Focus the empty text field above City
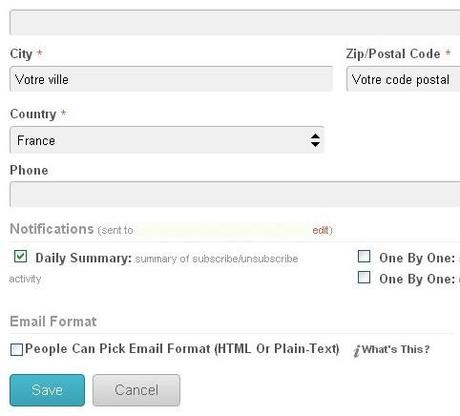 coord(235,22)
